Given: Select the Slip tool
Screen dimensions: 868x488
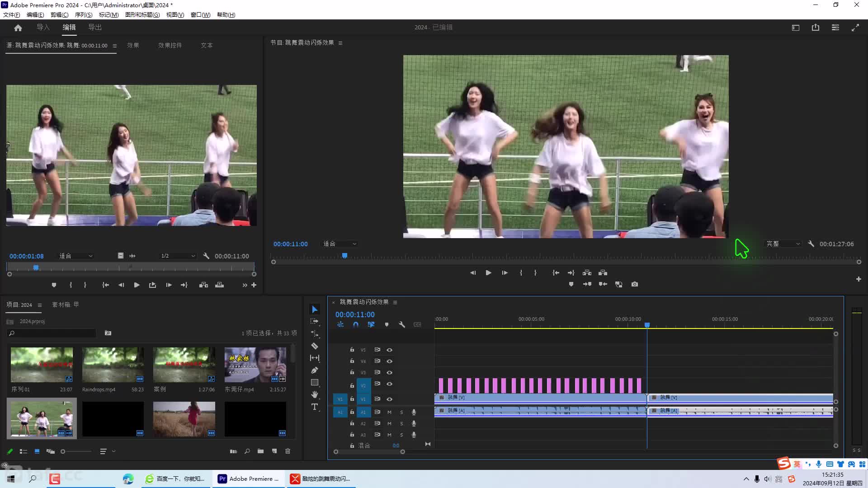Looking at the screenshot, I should (315, 358).
